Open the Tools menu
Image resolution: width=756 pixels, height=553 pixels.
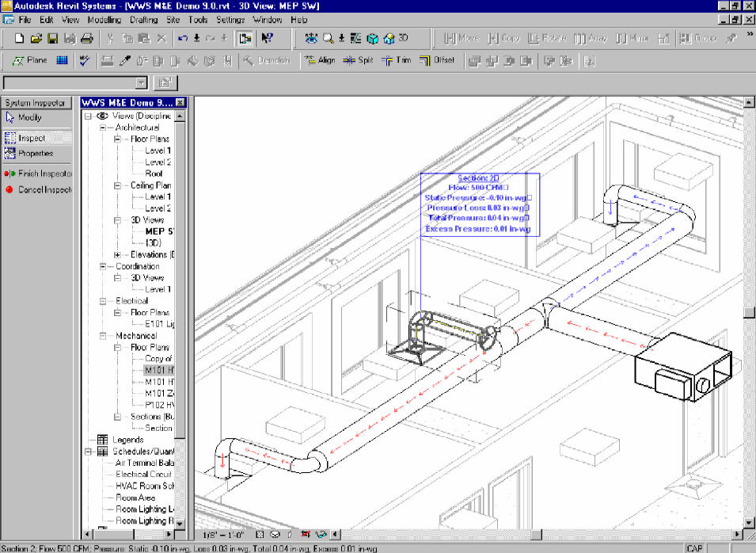click(198, 20)
